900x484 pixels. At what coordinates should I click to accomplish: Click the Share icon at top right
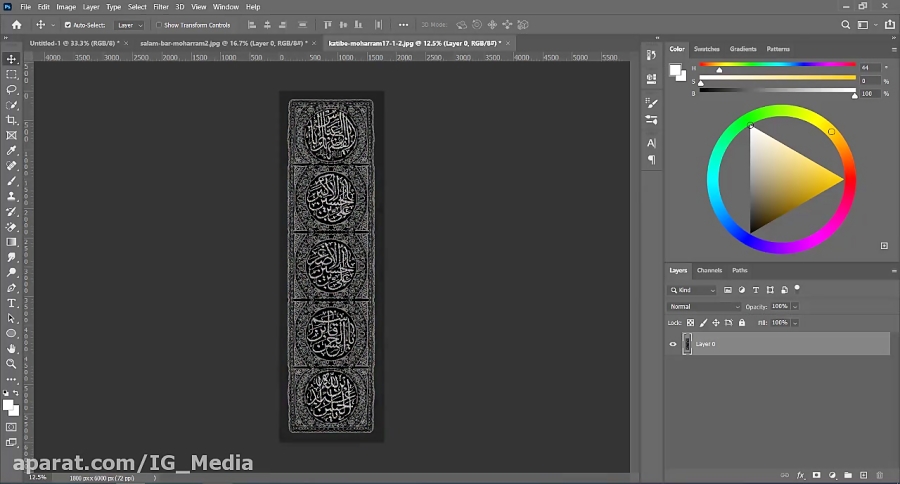[x=890, y=25]
